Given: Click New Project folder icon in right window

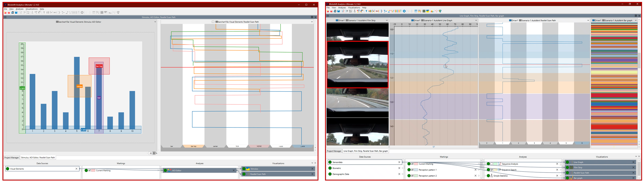Looking at the screenshot, I should coord(328,11).
